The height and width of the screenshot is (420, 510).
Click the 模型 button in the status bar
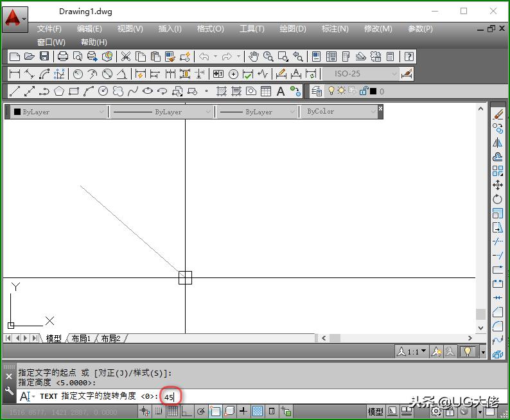(376, 411)
